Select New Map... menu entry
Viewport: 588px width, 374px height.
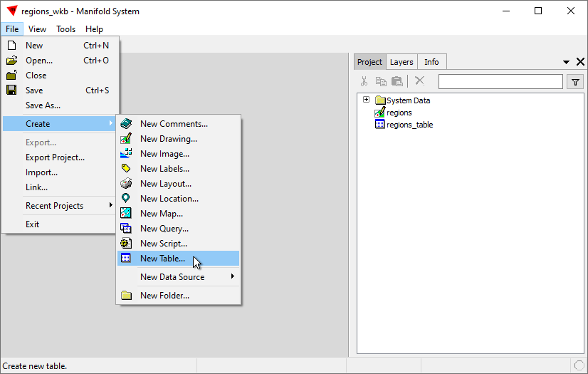[x=178, y=214]
